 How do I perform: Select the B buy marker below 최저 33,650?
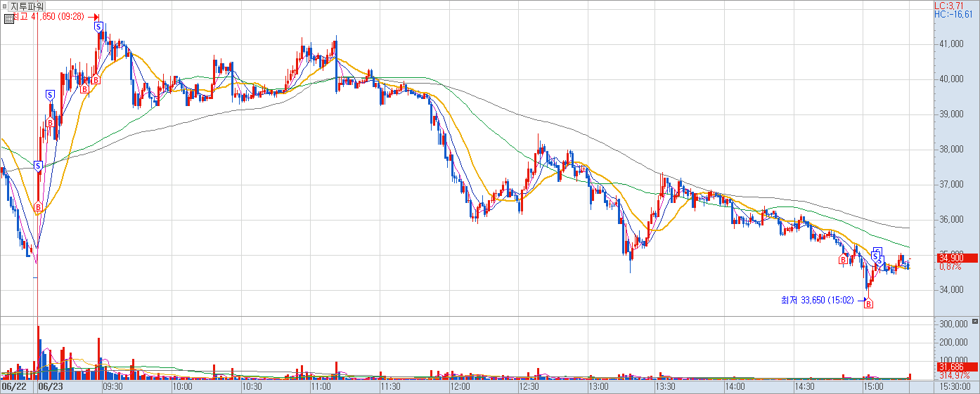coord(869,303)
